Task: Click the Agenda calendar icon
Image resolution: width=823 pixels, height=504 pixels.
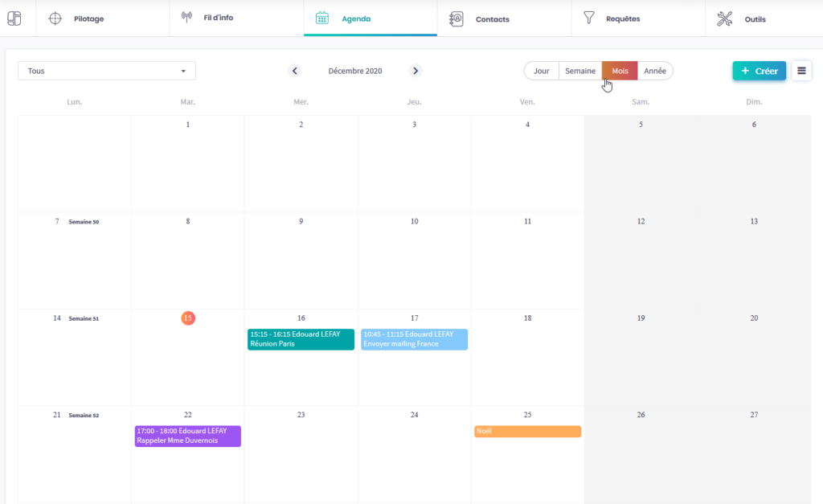Action: (322, 18)
